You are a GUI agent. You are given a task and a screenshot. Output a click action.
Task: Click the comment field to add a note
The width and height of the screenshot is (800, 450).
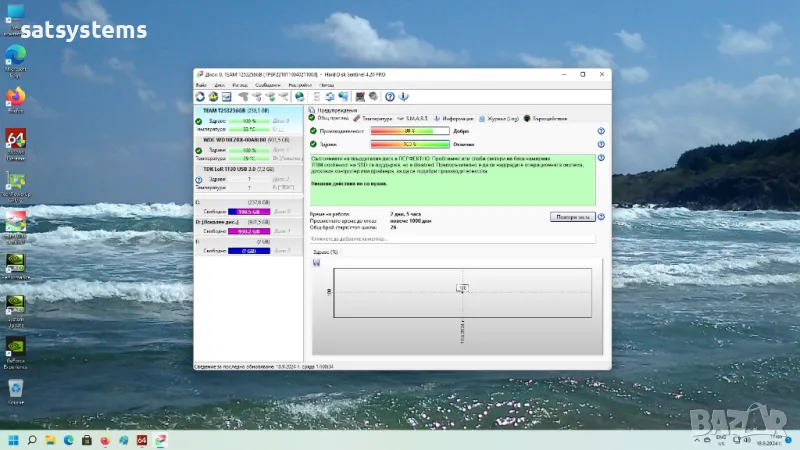[450, 239]
